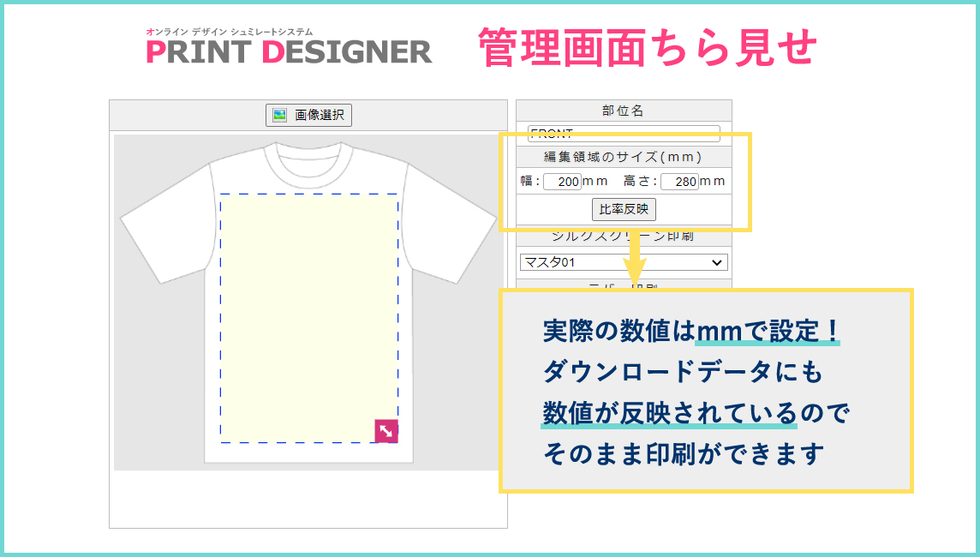Click the 比率反映 button

pyautogui.click(x=624, y=209)
